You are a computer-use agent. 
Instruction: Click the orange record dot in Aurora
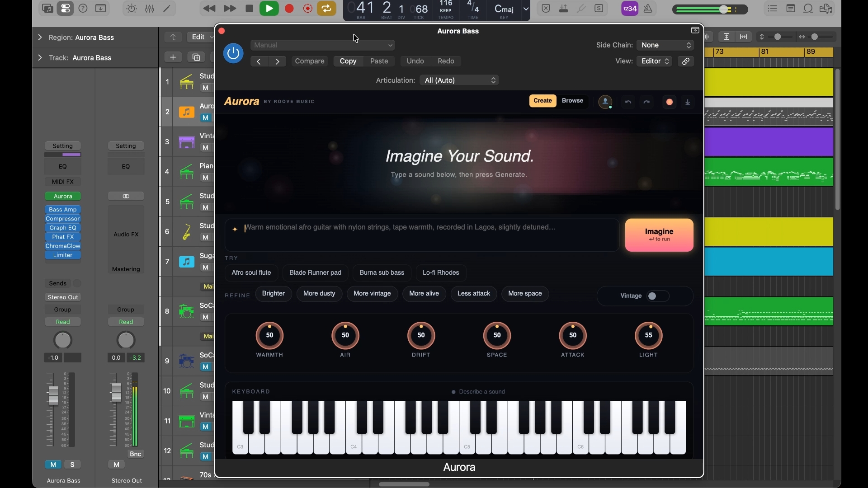pyautogui.click(x=670, y=103)
